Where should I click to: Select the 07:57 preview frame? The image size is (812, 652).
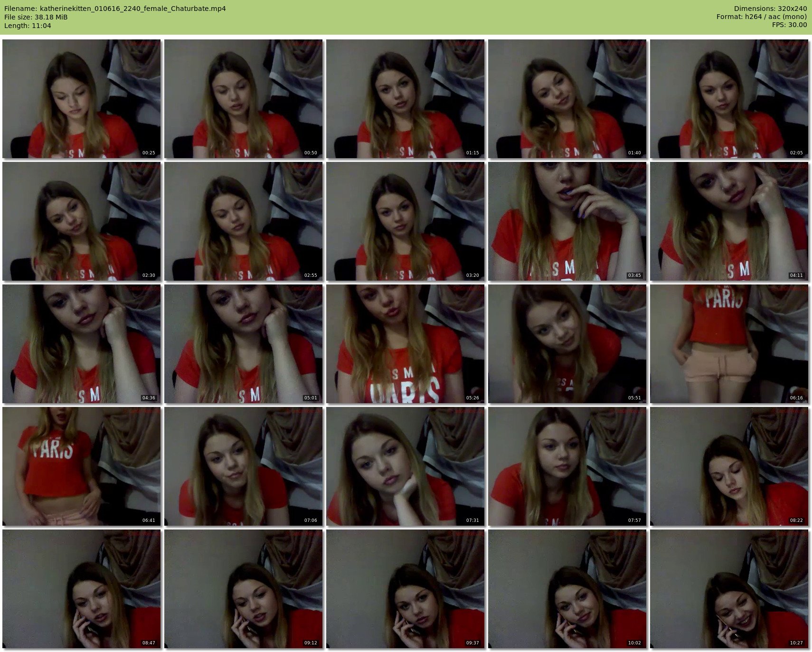(567, 466)
